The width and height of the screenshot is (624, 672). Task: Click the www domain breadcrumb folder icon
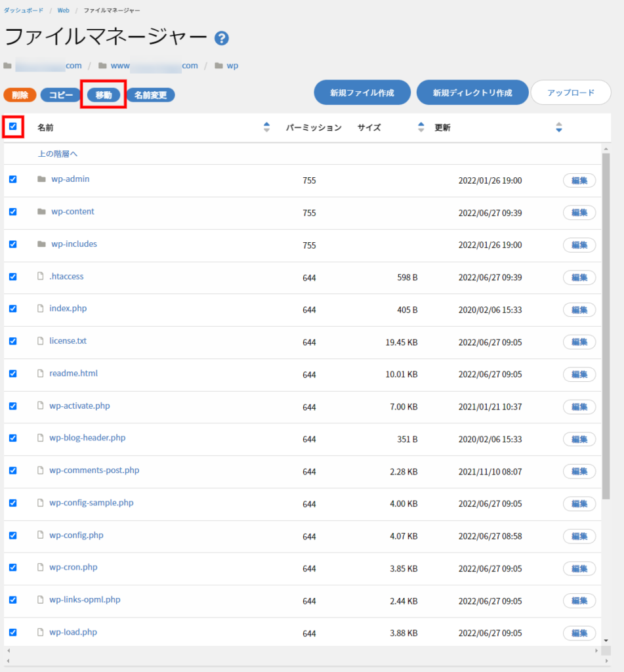coord(102,66)
